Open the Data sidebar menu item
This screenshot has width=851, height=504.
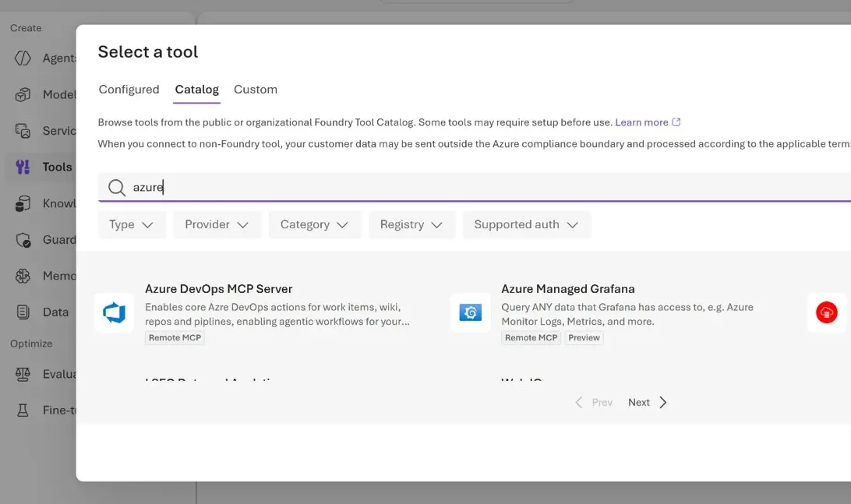click(x=42, y=312)
